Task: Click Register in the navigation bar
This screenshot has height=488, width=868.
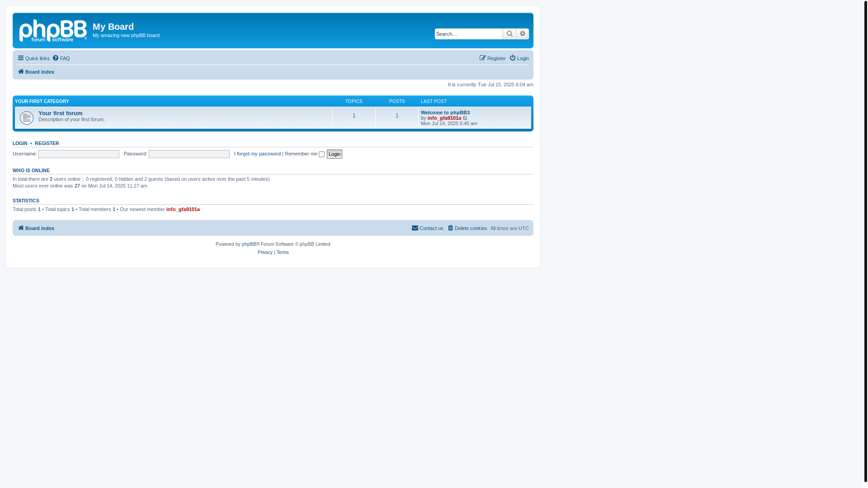Action: [492, 58]
